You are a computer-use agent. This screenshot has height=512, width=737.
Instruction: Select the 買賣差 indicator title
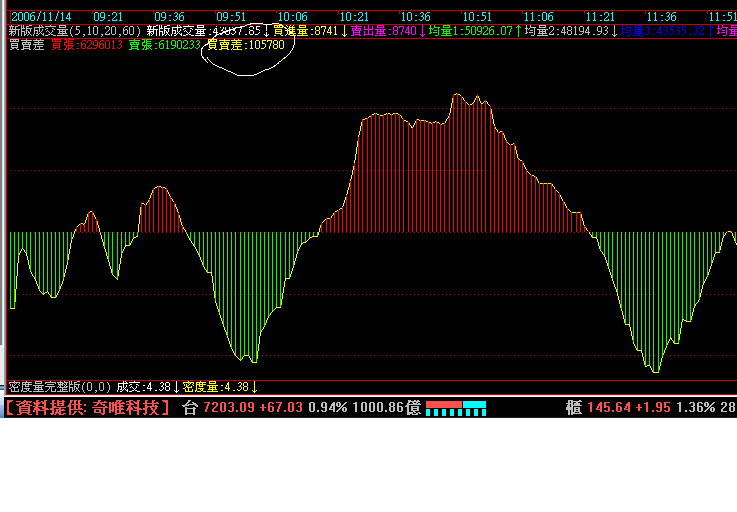click(x=25, y=45)
